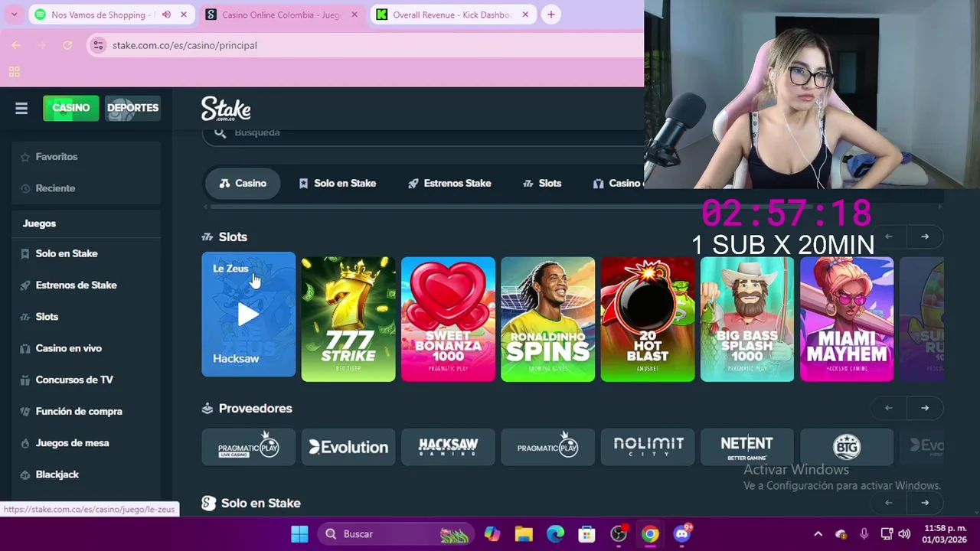
Task: Select the Hacksaw Gaming provider
Action: click(448, 447)
